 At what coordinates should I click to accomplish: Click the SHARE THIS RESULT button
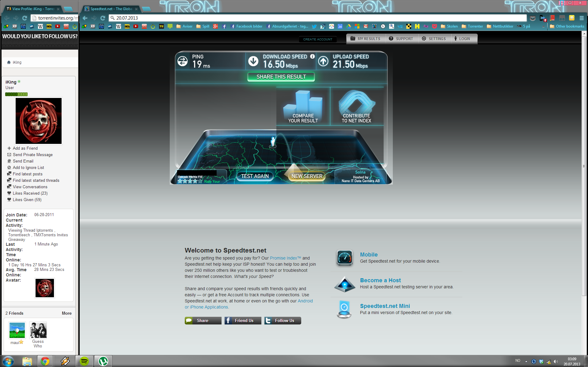coord(281,77)
